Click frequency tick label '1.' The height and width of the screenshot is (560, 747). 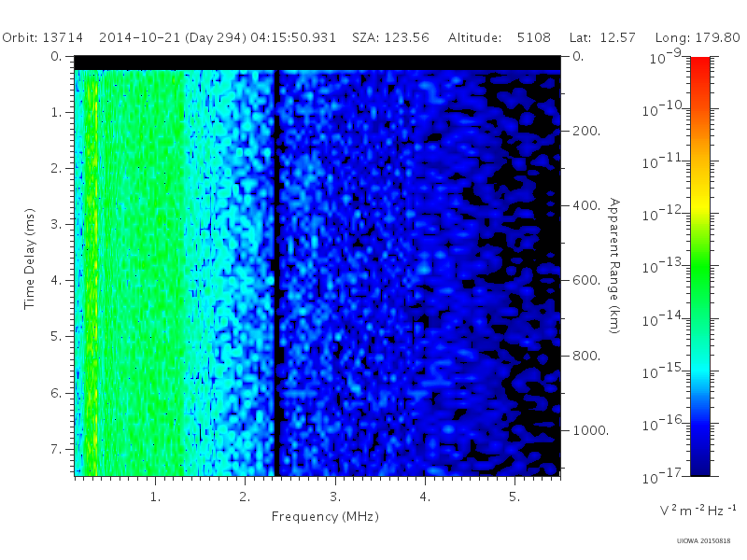[155, 497]
